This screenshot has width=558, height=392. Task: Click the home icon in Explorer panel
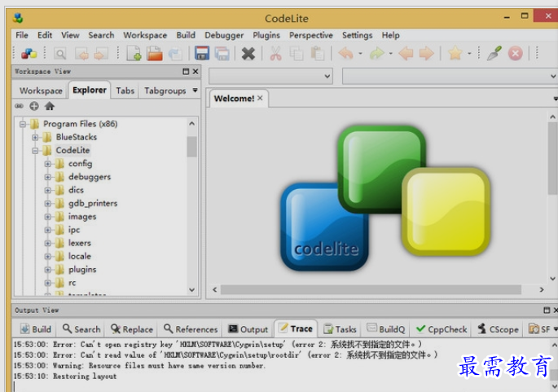[x=50, y=106]
